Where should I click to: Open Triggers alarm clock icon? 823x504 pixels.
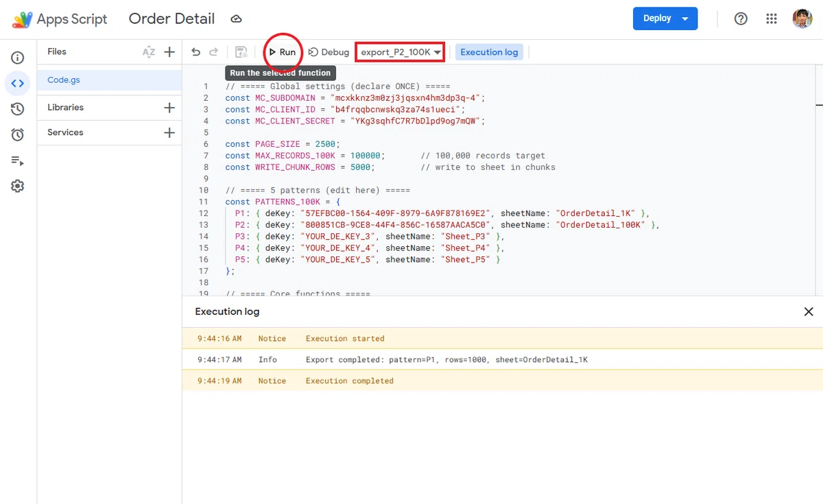(18, 134)
